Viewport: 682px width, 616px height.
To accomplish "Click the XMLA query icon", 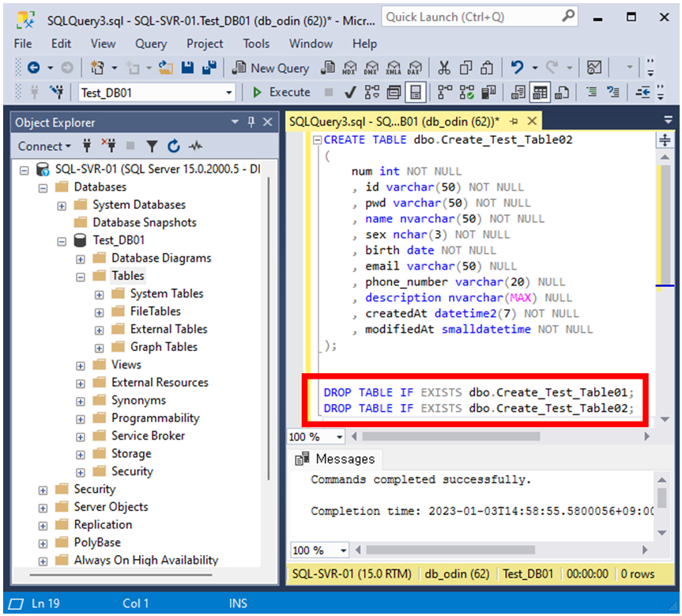I will pos(394,67).
